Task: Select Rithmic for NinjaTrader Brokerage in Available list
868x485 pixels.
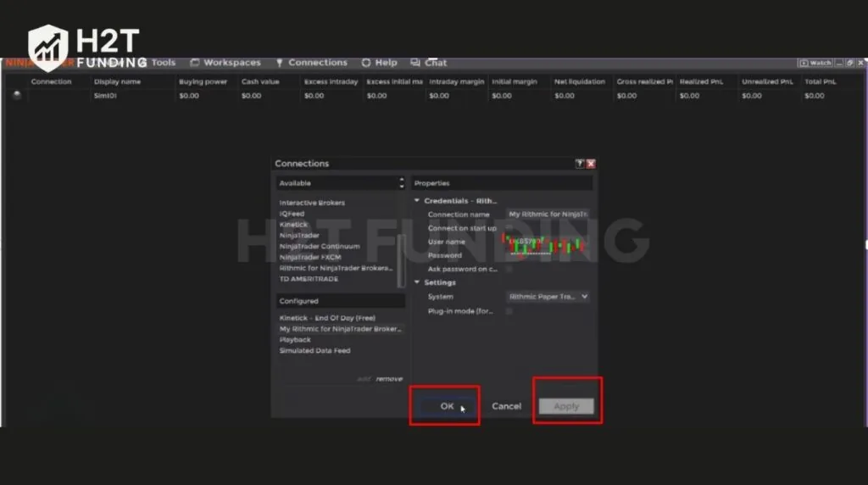Action: click(x=336, y=268)
